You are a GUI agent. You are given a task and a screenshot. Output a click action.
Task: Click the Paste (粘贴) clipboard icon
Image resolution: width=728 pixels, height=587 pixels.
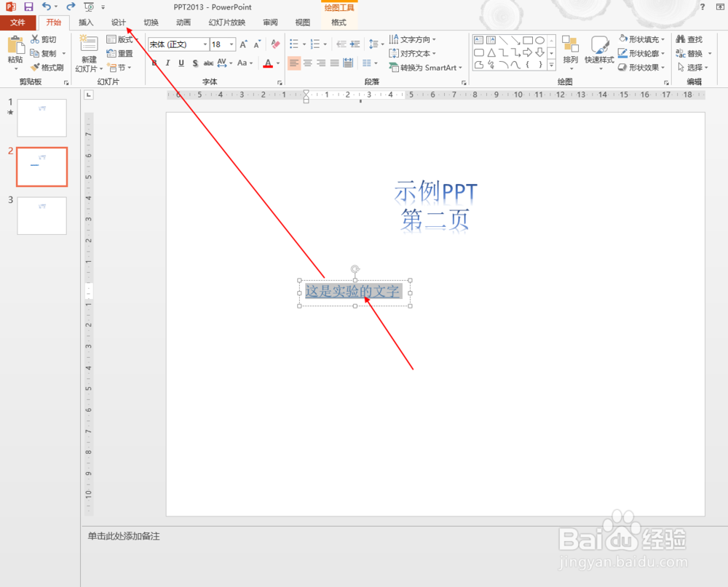point(15,46)
